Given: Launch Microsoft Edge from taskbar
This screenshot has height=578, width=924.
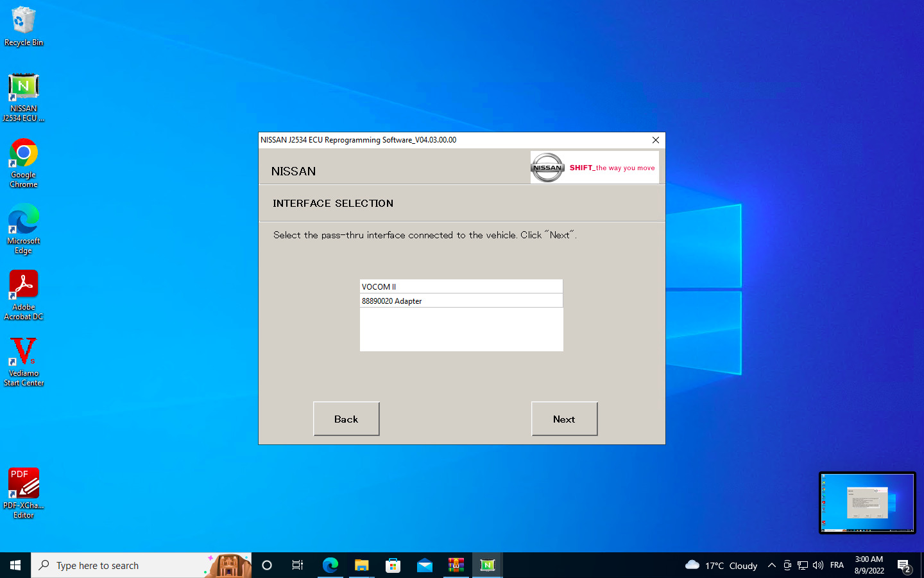Looking at the screenshot, I should (x=330, y=565).
